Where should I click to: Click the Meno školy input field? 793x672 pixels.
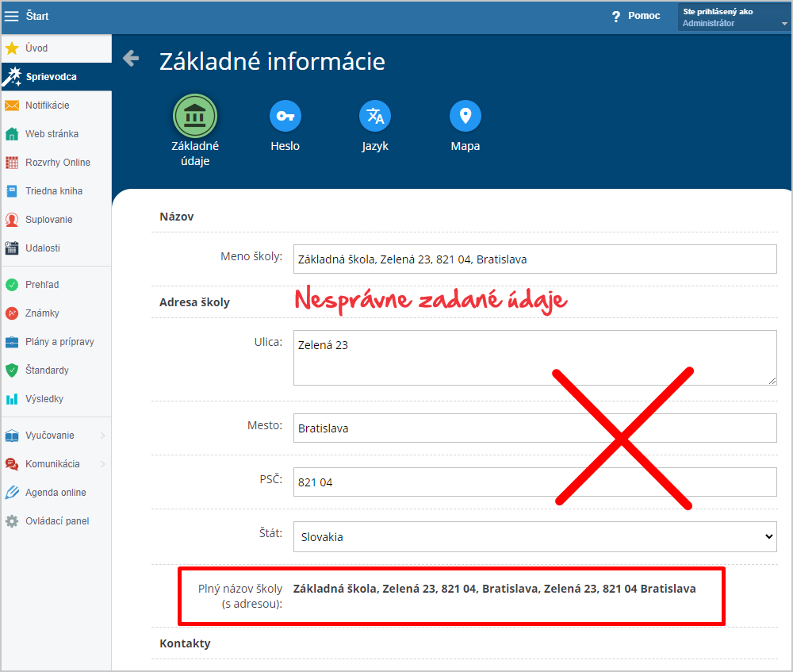pyautogui.click(x=534, y=259)
